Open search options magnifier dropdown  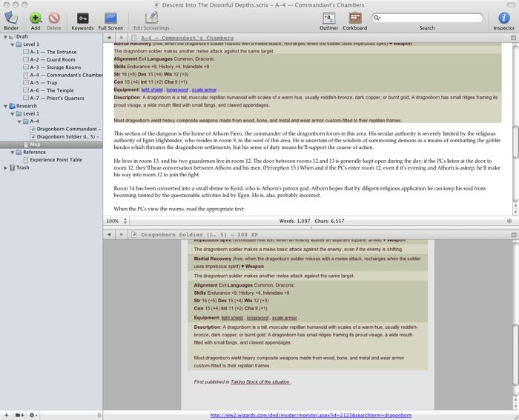point(377,18)
